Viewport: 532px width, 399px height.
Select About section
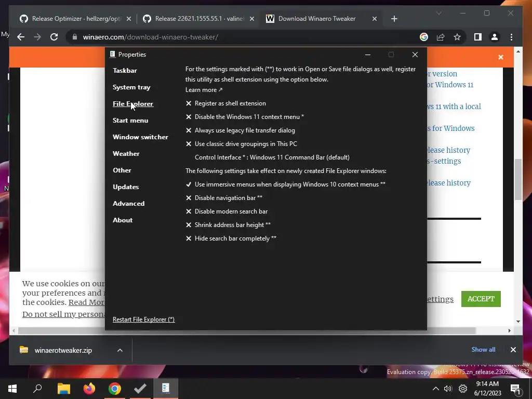[x=123, y=220]
